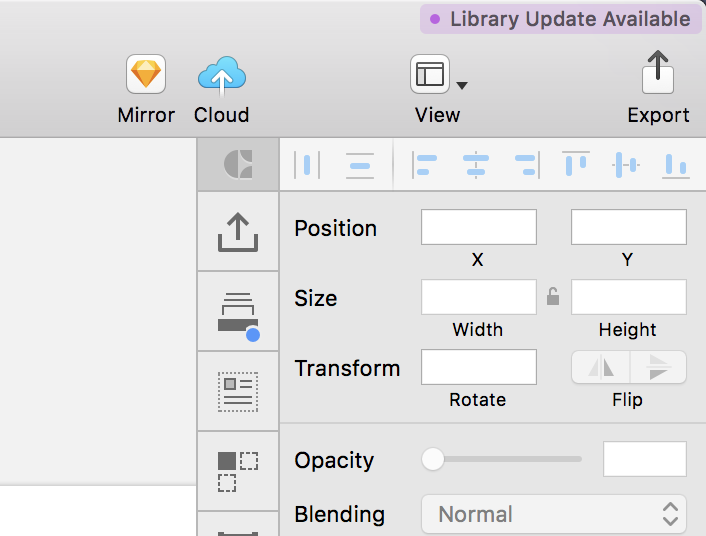Click the Opacity slider handle
706x536 pixels.
433,459
